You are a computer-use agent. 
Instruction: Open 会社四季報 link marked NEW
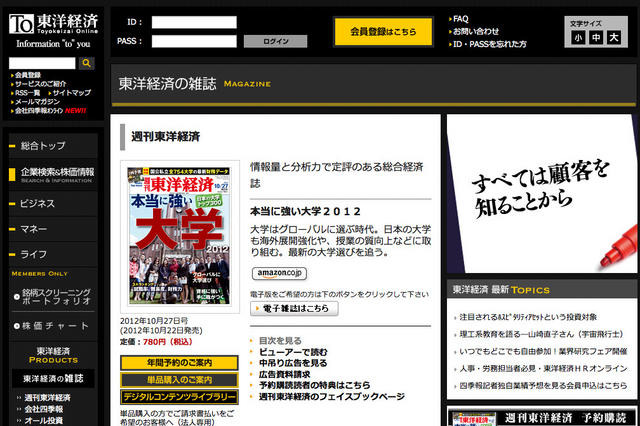click(x=39, y=111)
